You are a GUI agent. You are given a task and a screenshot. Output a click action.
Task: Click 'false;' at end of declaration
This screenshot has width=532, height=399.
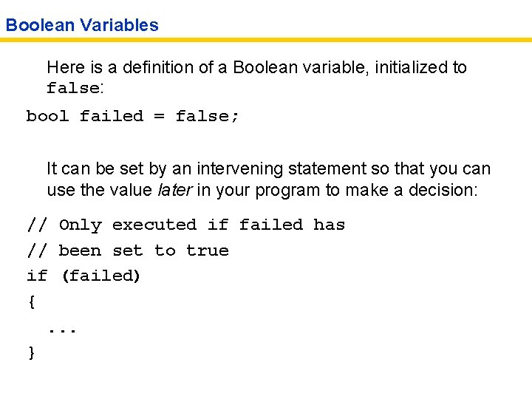(x=207, y=116)
